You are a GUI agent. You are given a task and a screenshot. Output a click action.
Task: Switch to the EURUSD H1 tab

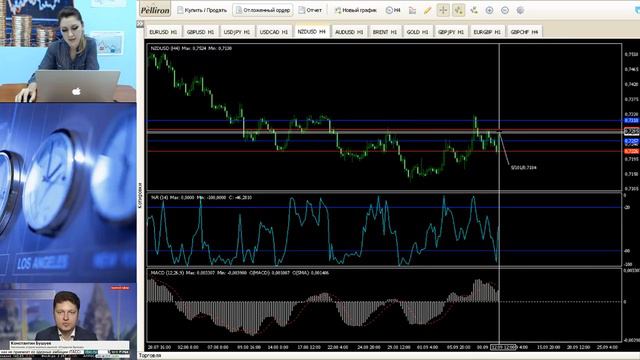(x=163, y=32)
